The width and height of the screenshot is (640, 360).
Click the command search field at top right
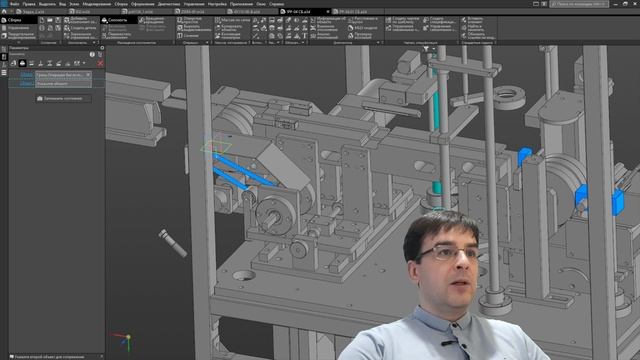[x=579, y=4]
